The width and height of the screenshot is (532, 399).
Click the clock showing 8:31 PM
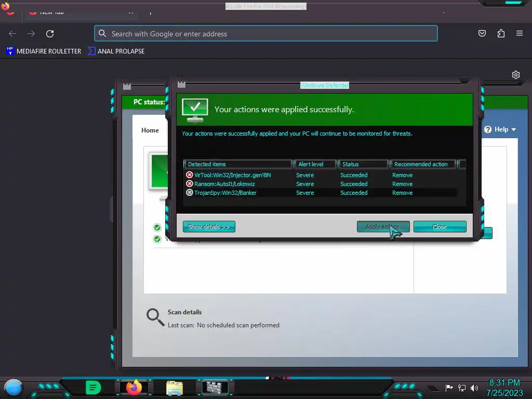pos(504,383)
